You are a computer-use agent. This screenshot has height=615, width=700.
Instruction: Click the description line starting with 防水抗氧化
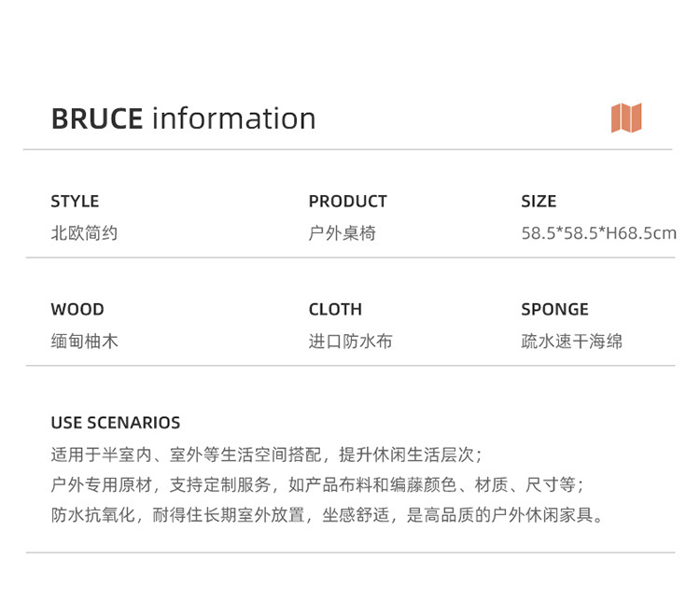coord(328,515)
